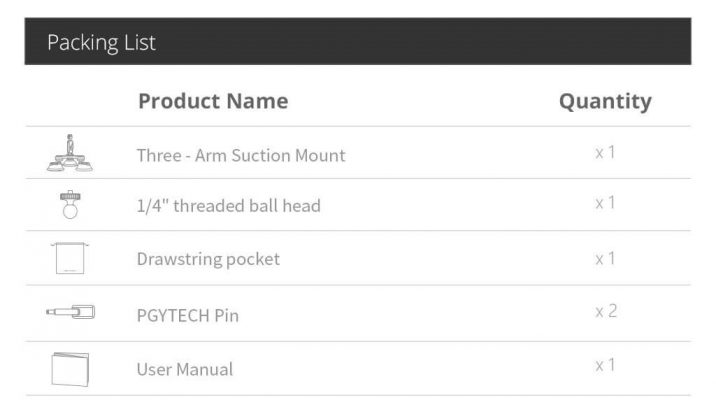Select the Product Name column header

[213, 101]
